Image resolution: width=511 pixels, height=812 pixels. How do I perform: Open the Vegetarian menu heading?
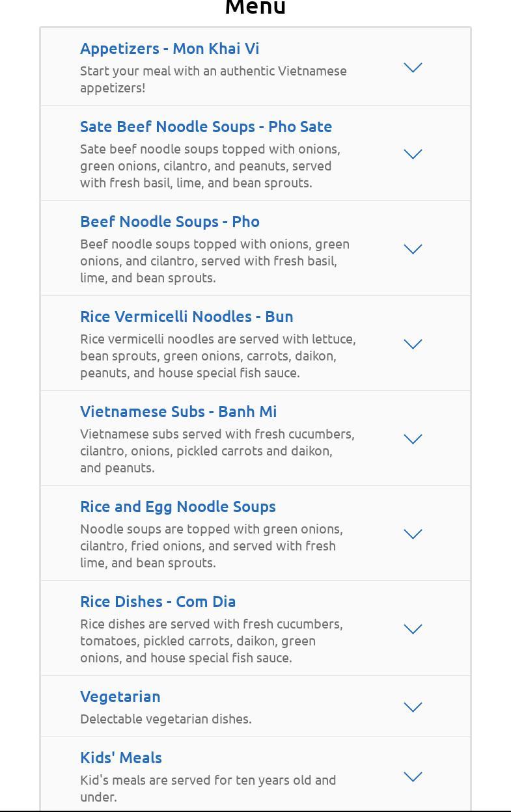[x=120, y=697]
